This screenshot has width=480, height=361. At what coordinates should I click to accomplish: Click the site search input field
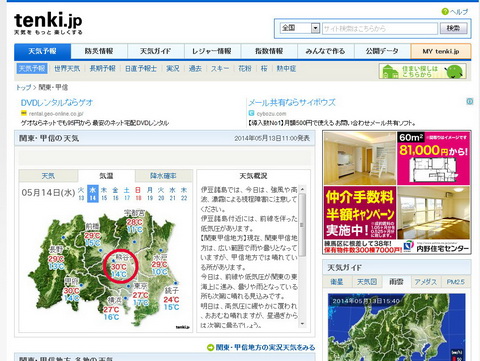(x=380, y=28)
